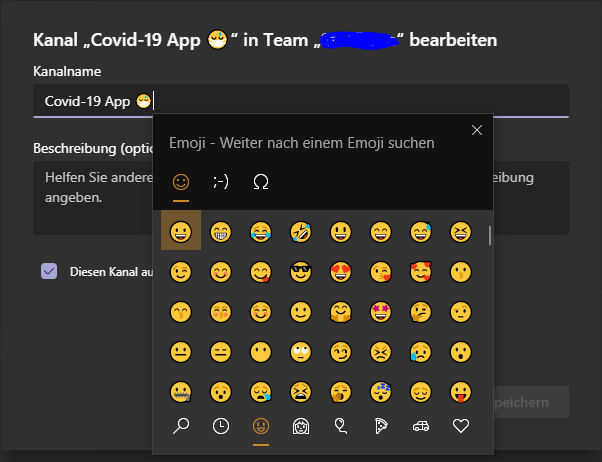Viewport: 602px width, 462px height.
Task: Pick the rolling-on-floor laughing emoji
Action: coord(301,233)
